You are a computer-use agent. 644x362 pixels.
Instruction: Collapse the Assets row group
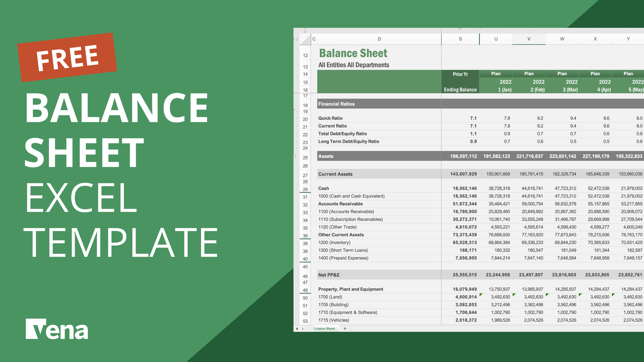click(294, 156)
